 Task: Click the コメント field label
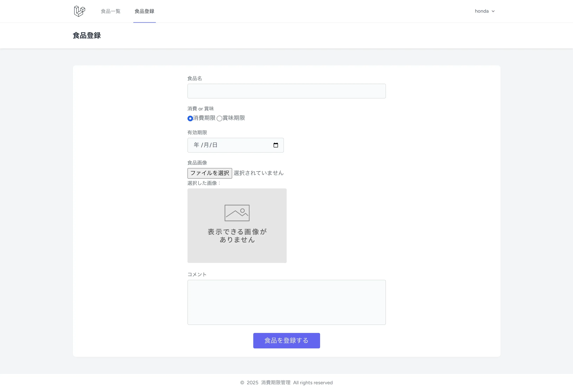(x=197, y=274)
